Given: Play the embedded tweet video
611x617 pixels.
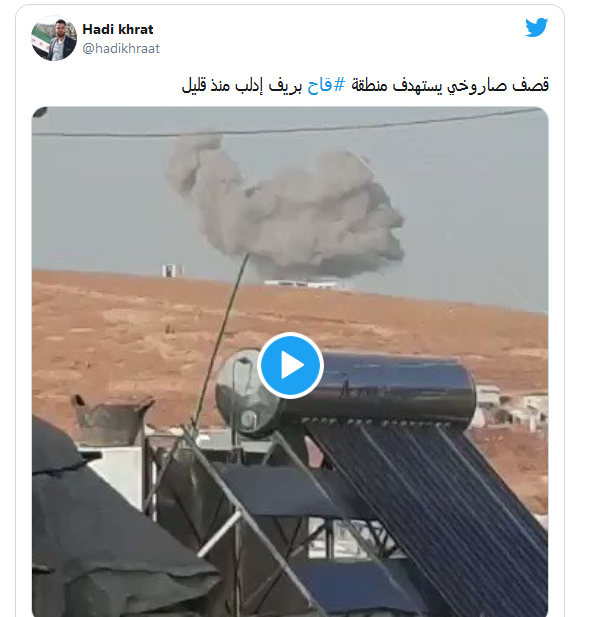Looking at the screenshot, I should point(290,365).
